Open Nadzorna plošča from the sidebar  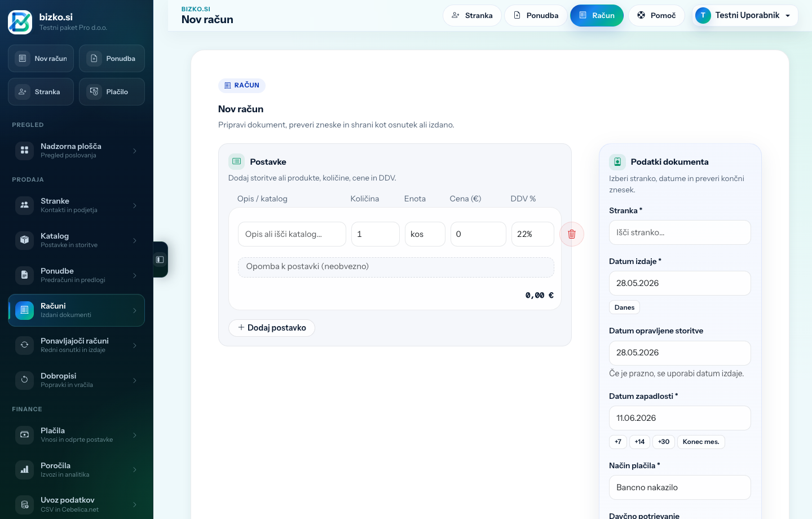pyautogui.click(x=76, y=151)
